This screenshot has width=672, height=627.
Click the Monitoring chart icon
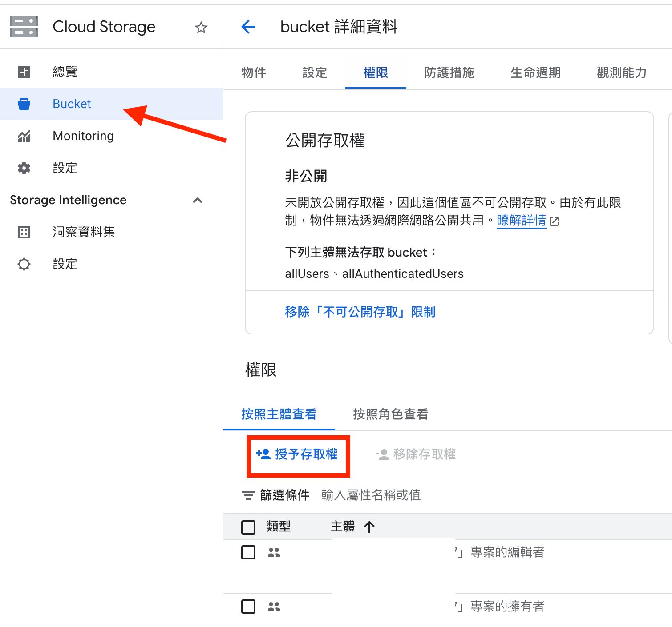coord(24,136)
